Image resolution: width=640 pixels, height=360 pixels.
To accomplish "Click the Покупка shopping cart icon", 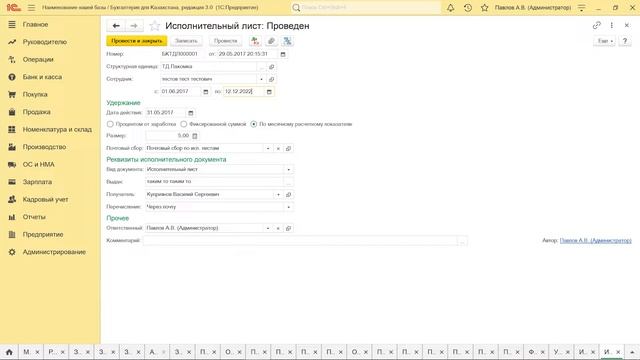I will click(12, 94).
